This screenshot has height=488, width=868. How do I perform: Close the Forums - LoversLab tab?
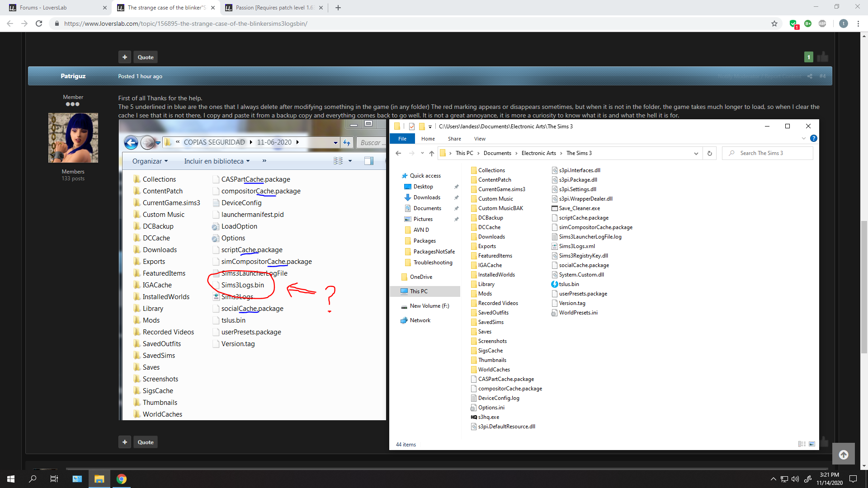(x=105, y=8)
